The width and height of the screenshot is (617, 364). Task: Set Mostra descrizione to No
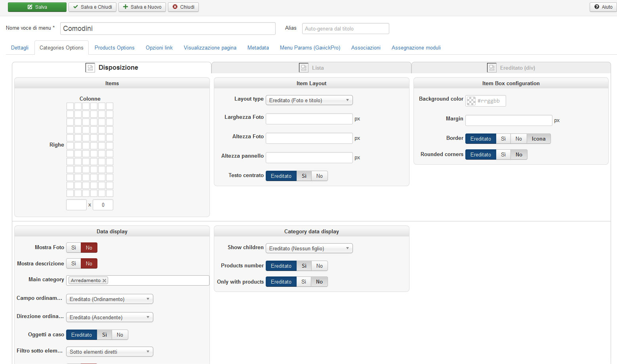pos(89,263)
